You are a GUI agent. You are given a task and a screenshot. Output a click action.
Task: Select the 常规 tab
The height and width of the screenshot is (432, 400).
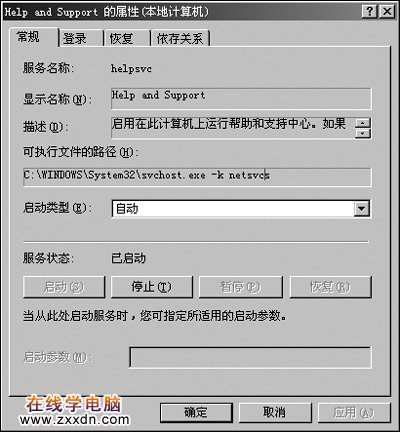tap(33, 37)
